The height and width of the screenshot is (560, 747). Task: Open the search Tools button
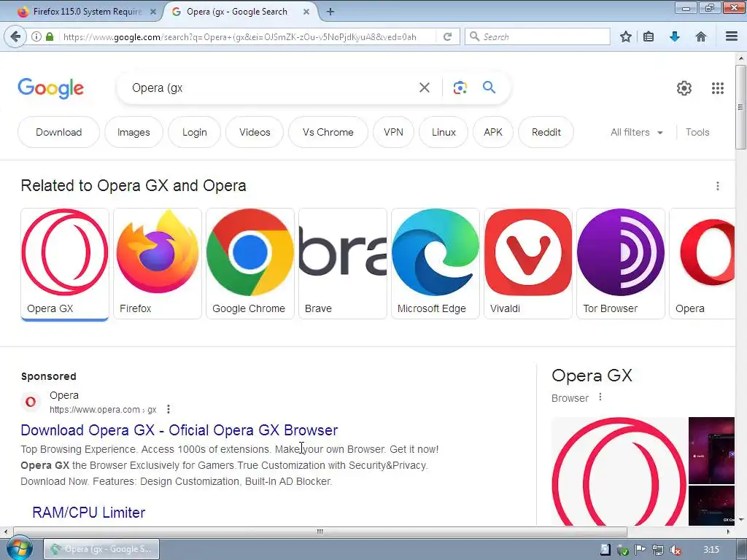[697, 132]
